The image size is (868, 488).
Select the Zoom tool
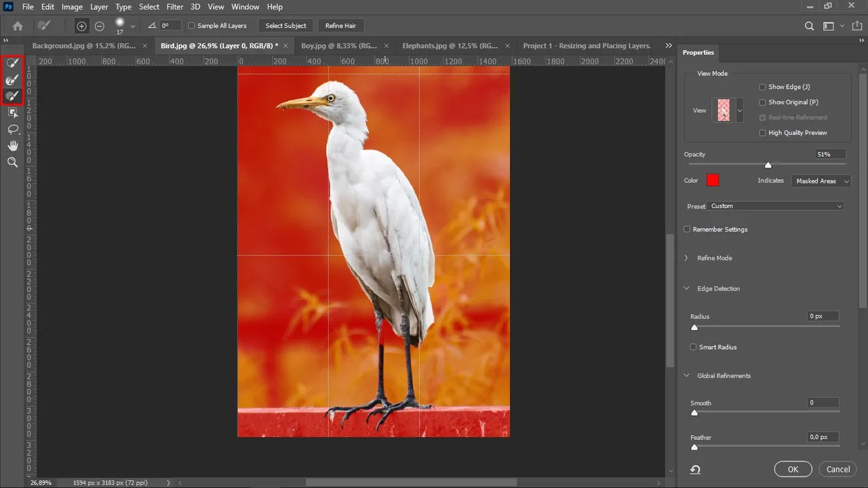point(12,162)
